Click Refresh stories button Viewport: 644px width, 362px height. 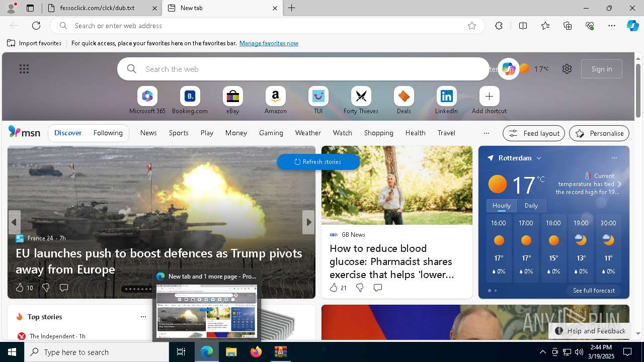coord(318,162)
